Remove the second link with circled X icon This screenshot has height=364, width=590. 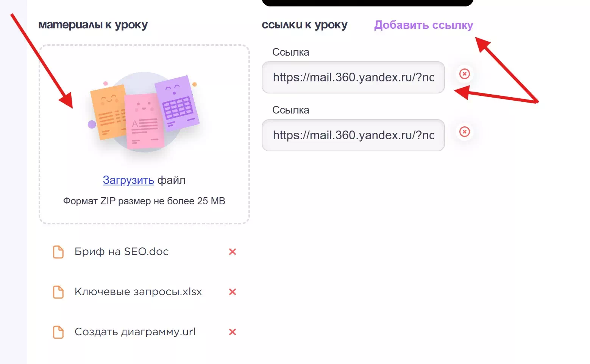tap(464, 132)
